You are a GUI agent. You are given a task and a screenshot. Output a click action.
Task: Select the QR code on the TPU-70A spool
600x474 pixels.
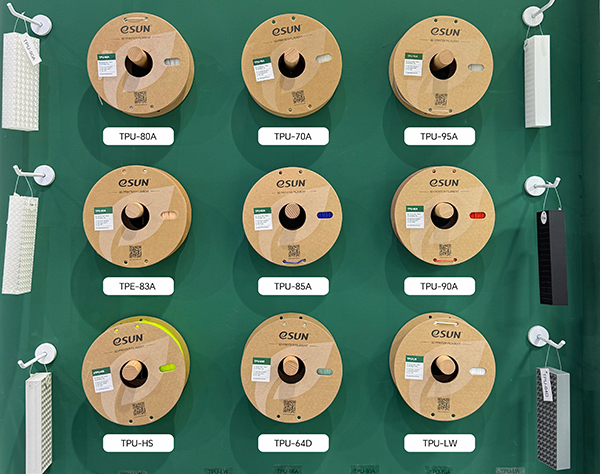tap(298, 97)
